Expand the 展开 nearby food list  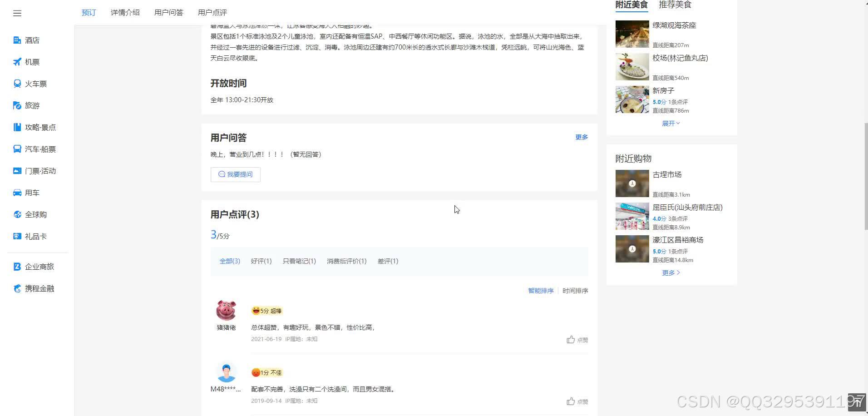pos(671,123)
